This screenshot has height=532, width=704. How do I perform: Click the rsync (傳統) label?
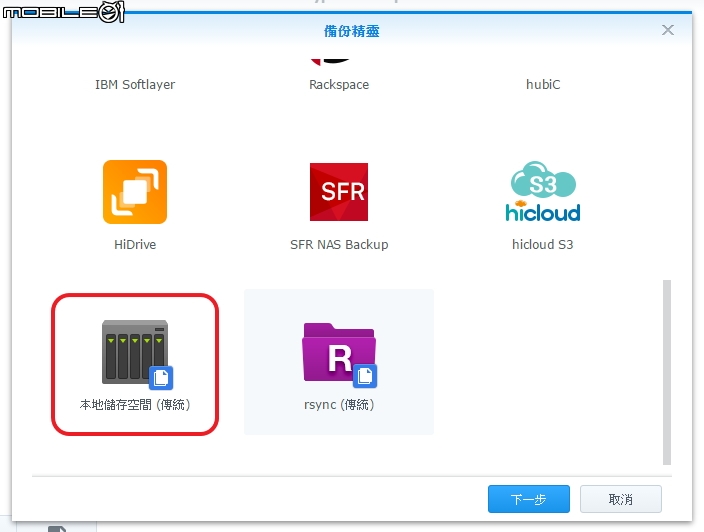pos(339,404)
